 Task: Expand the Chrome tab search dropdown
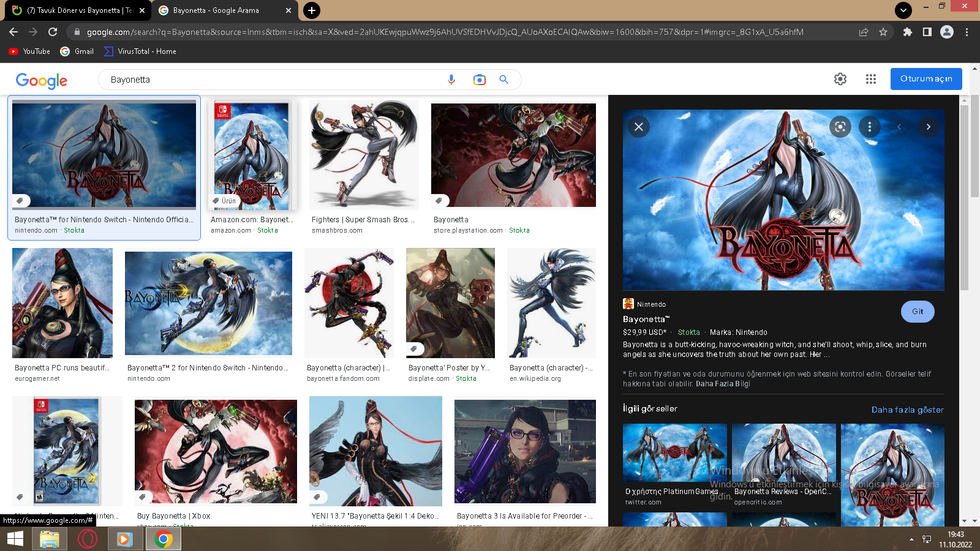(903, 10)
